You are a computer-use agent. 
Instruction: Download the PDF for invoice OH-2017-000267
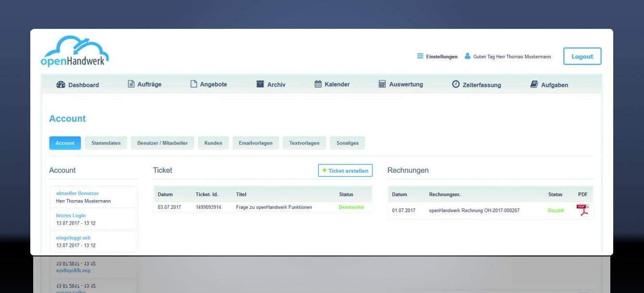tap(582, 210)
